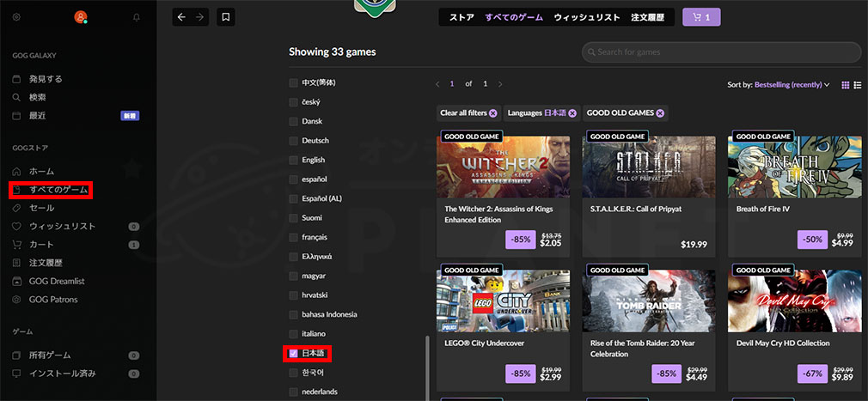This screenshot has height=401, width=868.
Task: Open Rise of the Tomb Raider thumbnail
Action: point(649,301)
